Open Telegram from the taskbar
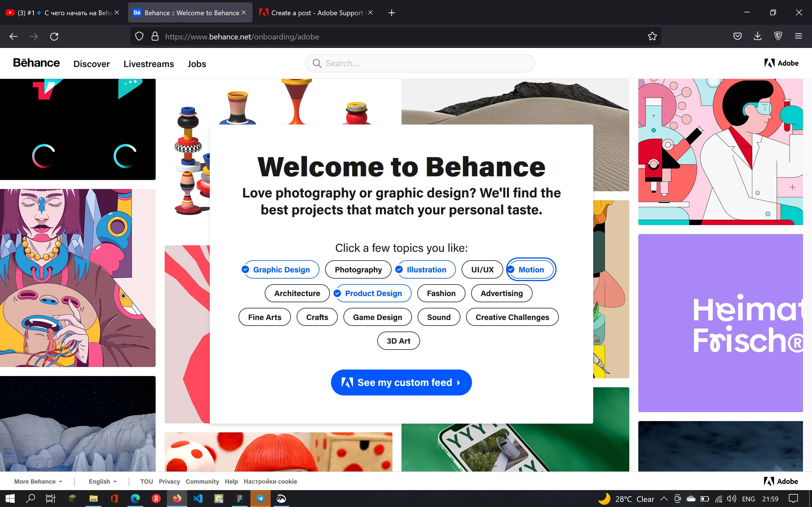 [261, 499]
